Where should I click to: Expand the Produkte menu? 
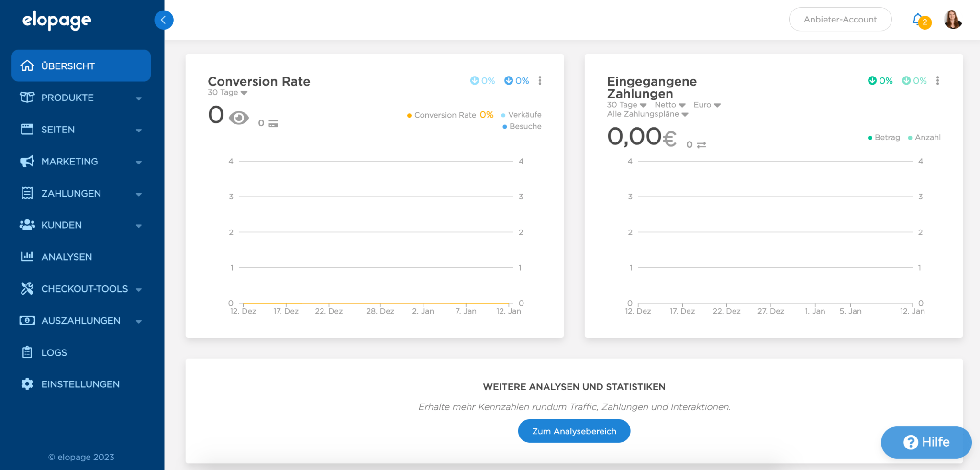[x=80, y=98]
